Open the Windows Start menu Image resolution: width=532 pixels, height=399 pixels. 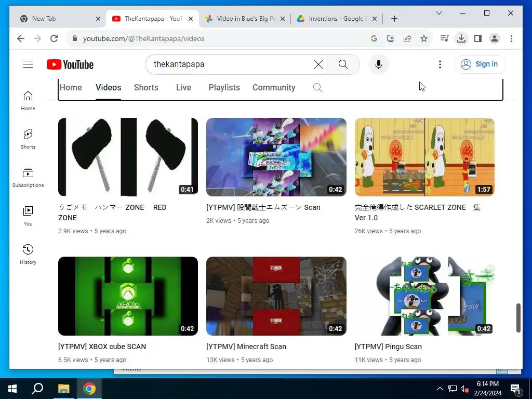[x=12, y=389]
